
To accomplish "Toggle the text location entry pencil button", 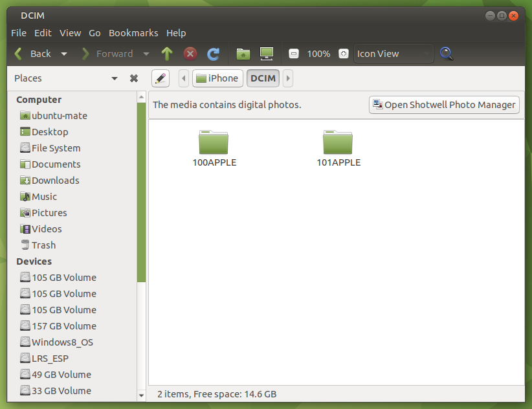I will (161, 78).
